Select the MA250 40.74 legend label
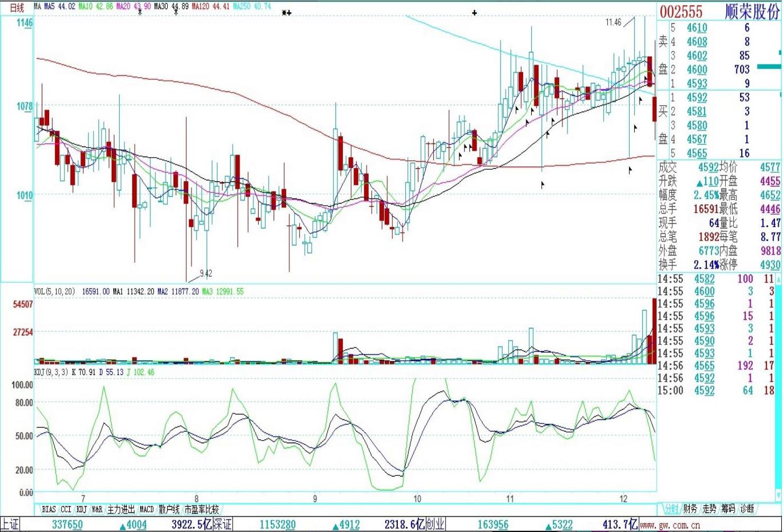The width and height of the screenshot is (784, 532). (252, 6)
